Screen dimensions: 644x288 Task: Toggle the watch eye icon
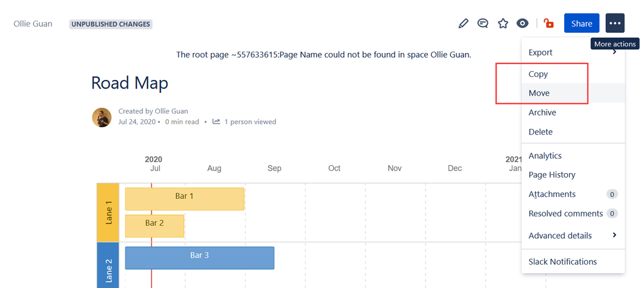click(522, 23)
